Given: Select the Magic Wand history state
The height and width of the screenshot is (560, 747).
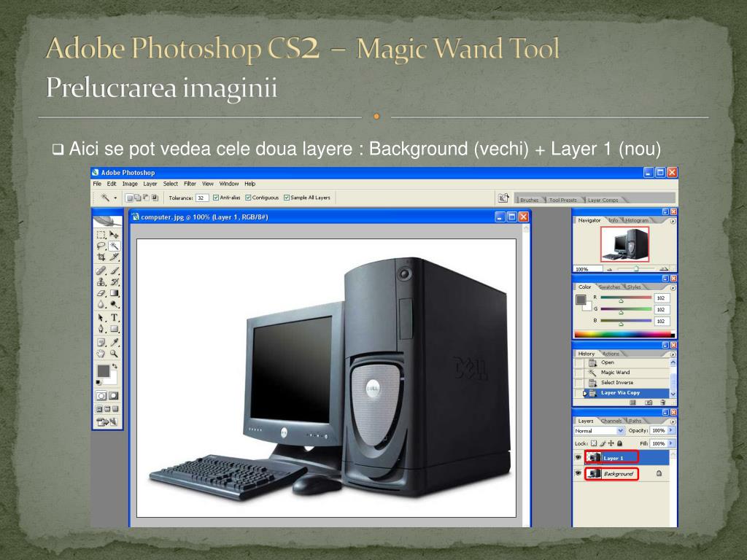Looking at the screenshot, I should click(x=625, y=373).
